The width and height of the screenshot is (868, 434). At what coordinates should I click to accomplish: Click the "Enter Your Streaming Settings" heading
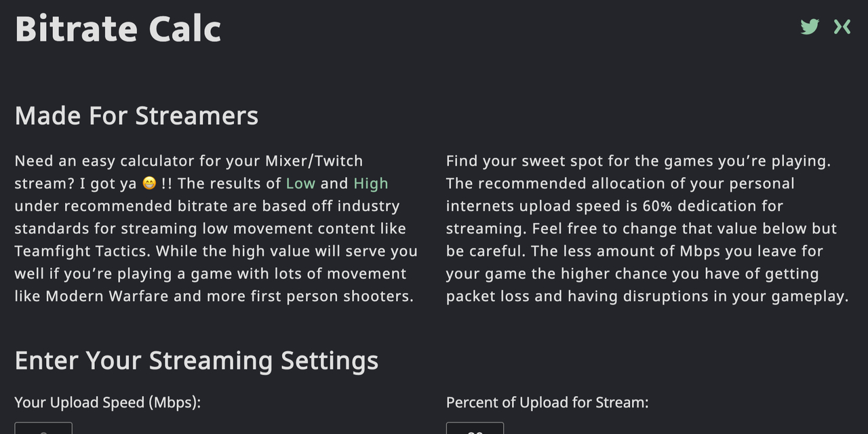click(x=197, y=360)
